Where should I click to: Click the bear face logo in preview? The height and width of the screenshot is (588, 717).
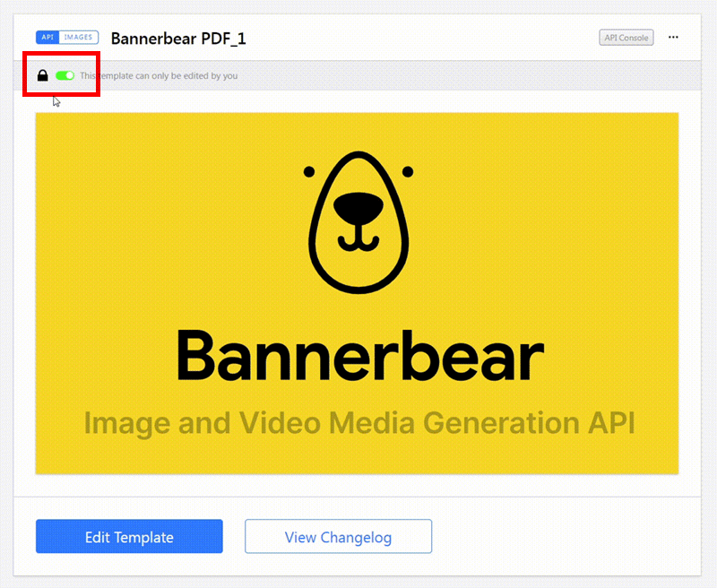coord(358,222)
